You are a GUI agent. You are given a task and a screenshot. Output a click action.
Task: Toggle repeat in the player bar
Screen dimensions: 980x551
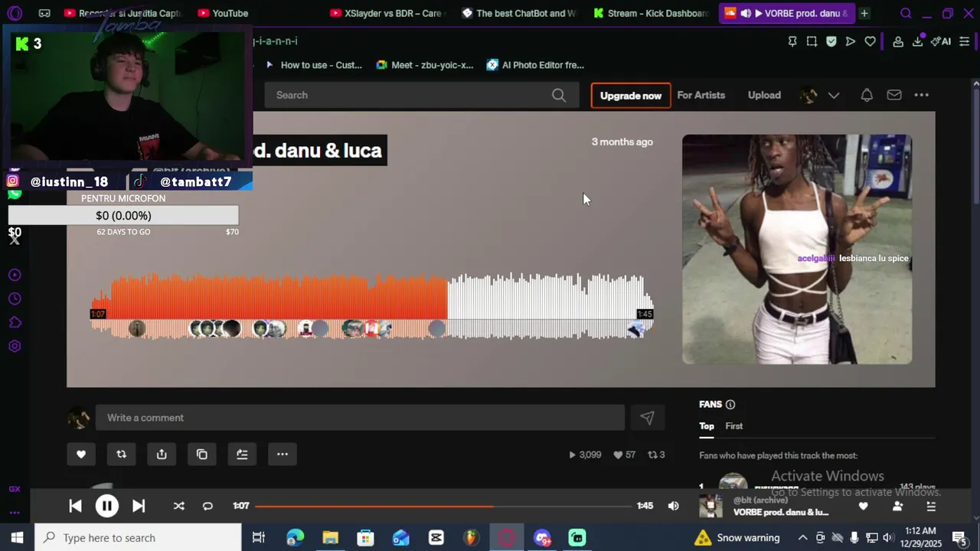point(207,506)
